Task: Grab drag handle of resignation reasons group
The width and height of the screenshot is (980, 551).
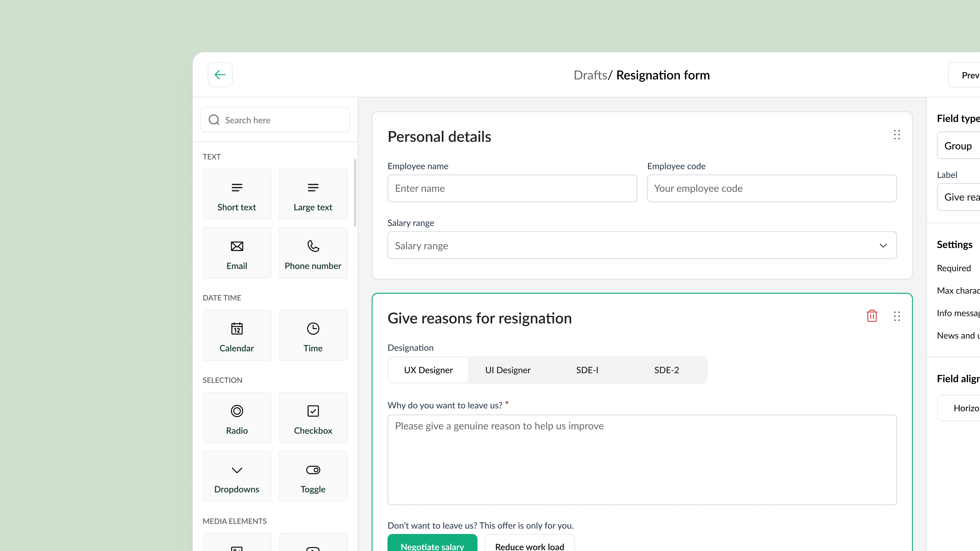Action: (x=897, y=316)
